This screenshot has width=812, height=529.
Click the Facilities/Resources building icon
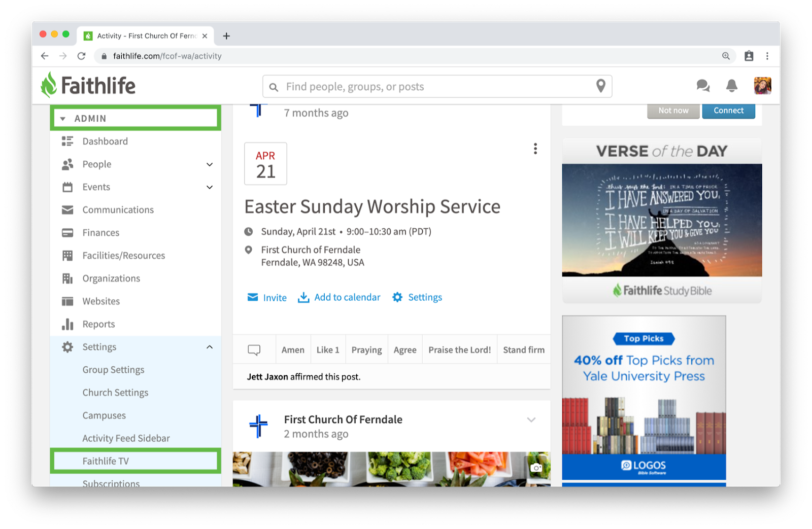coord(67,256)
